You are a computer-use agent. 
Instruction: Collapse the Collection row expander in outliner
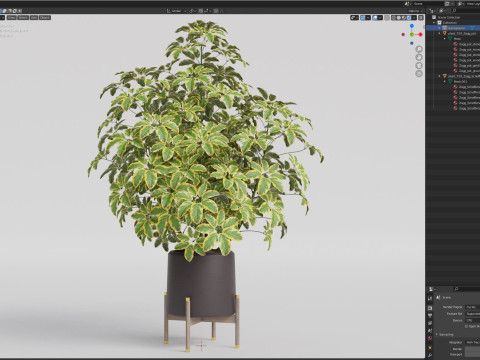coord(434,23)
